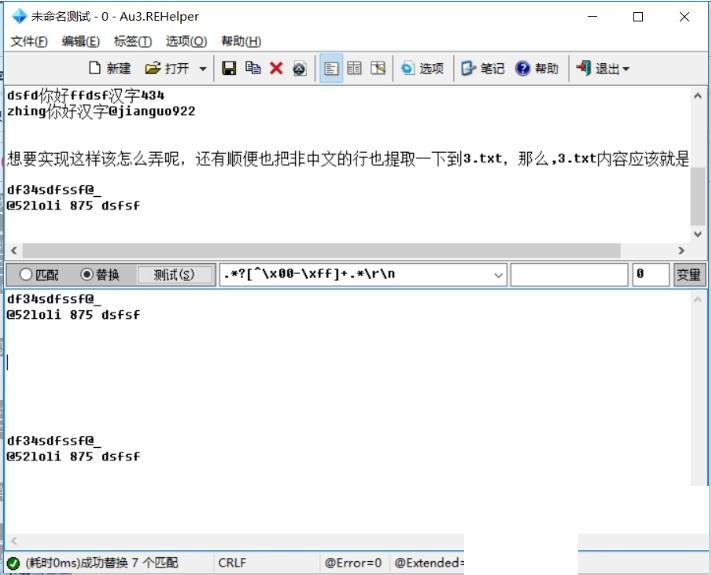The height and width of the screenshot is (575, 711).
Task: Click the red X delete icon
Action: click(276, 68)
